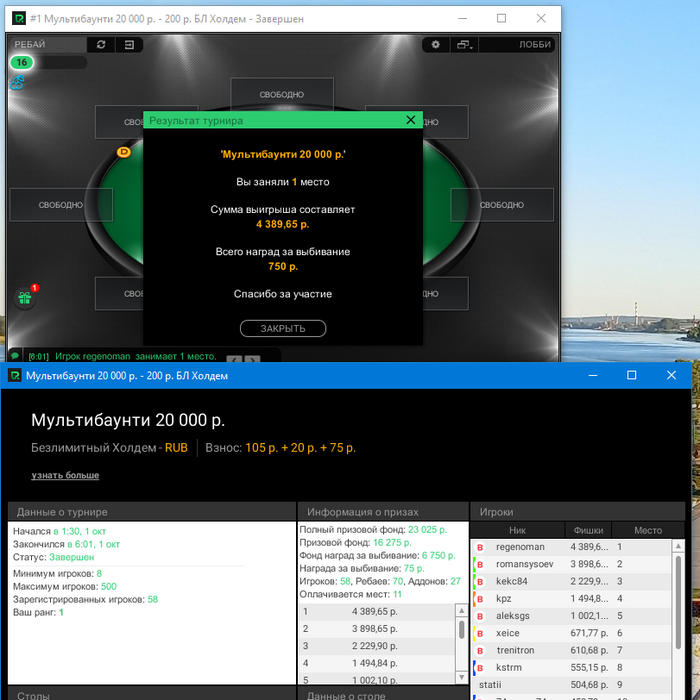Image resolution: width=700 pixels, height=700 pixels.
Task: Click the ЗАКРЫТЬ button in the result dialog
Action: (x=283, y=329)
